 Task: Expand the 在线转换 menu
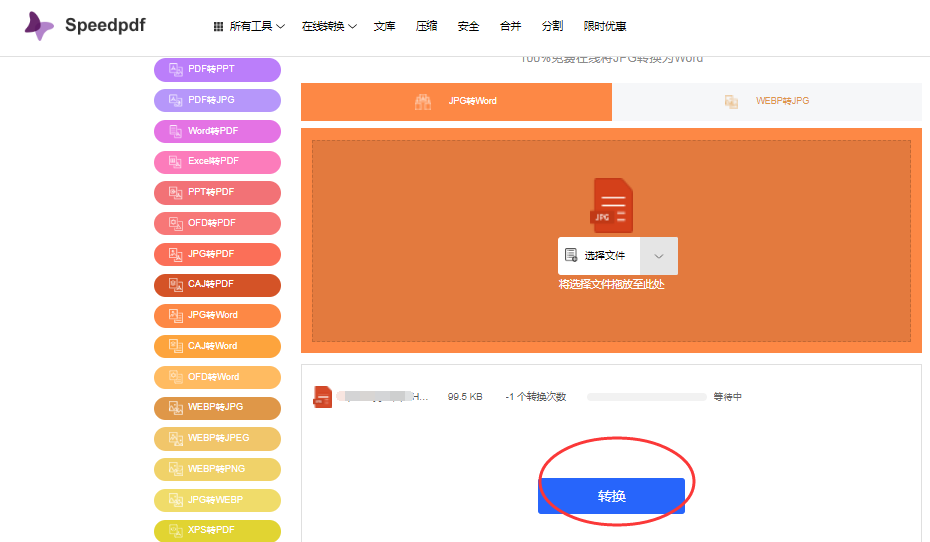click(x=329, y=27)
